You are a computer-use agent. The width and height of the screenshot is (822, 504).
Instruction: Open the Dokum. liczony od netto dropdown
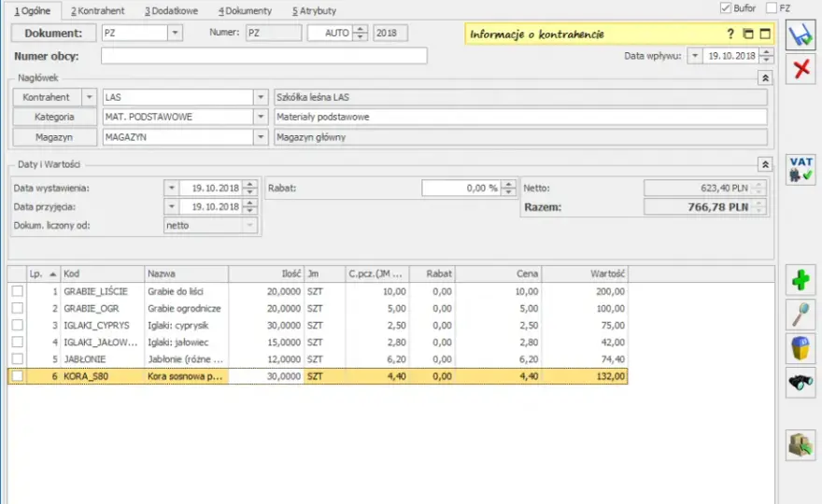pyautogui.click(x=250, y=225)
